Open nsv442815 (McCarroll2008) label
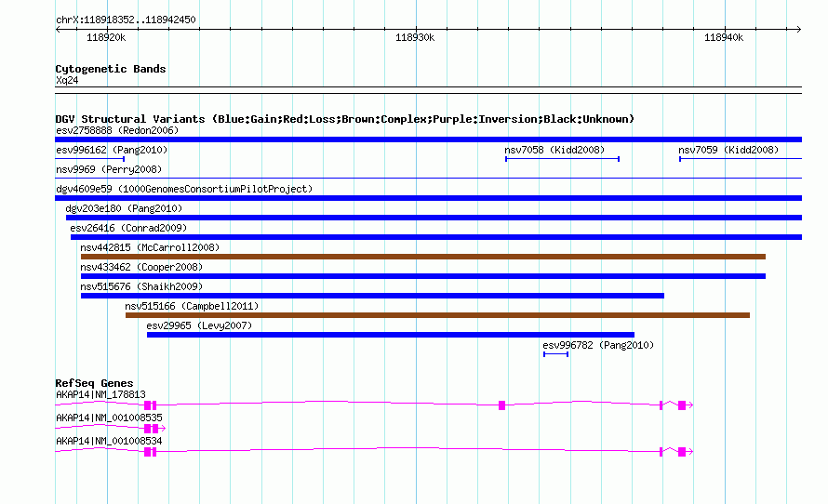The height and width of the screenshot is (504, 828). tap(150, 247)
